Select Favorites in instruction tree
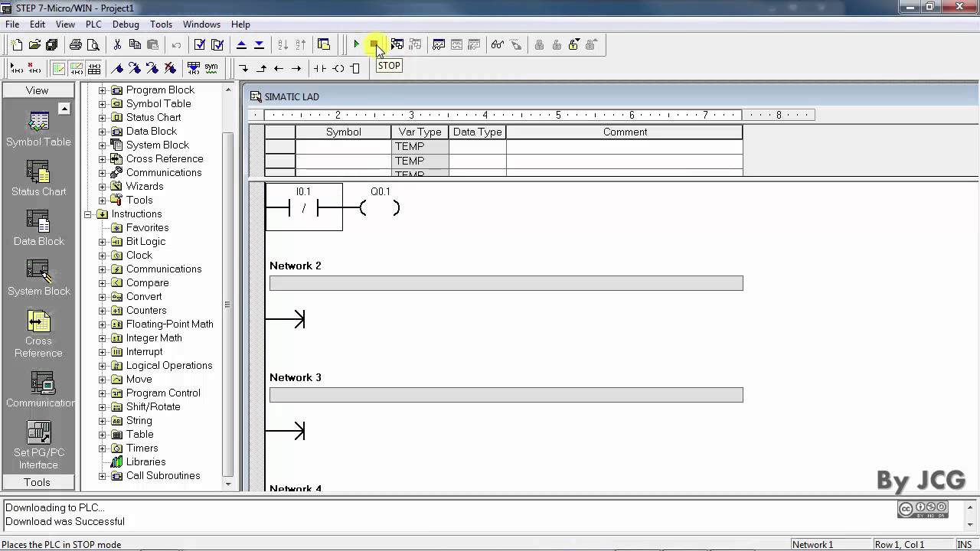980x551 pixels. [147, 228]
